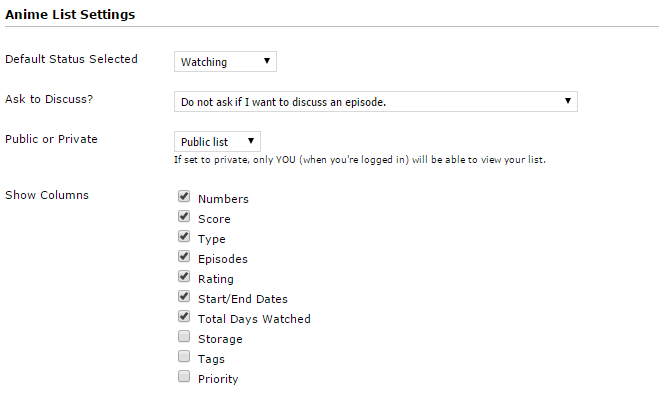659x402 pixels.
Task: Enable the Storage column checkbox
Action: pos(184,336)
